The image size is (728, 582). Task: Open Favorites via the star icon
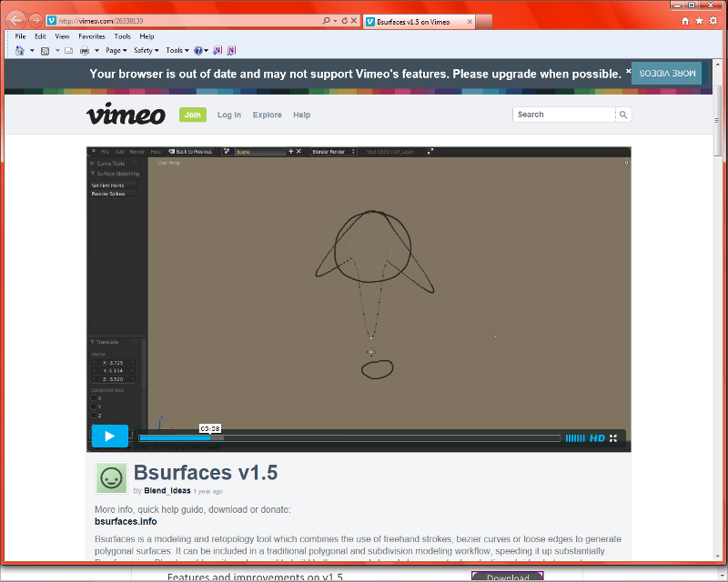click(699, 21)
